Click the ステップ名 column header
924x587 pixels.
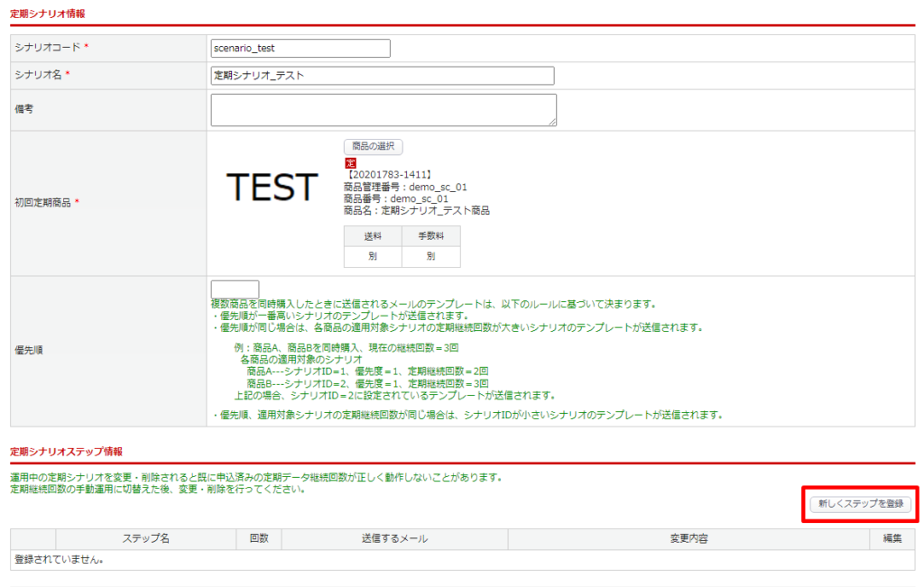pos(145,539)
